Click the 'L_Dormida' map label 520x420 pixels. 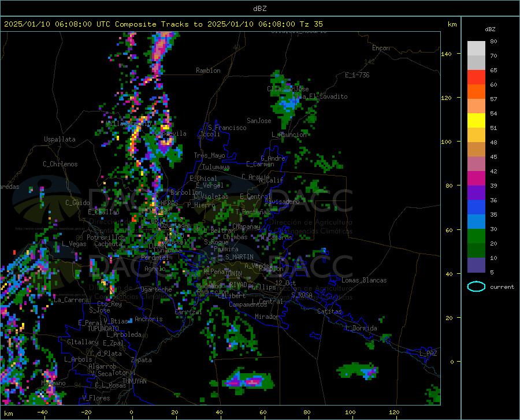point(361,328)
